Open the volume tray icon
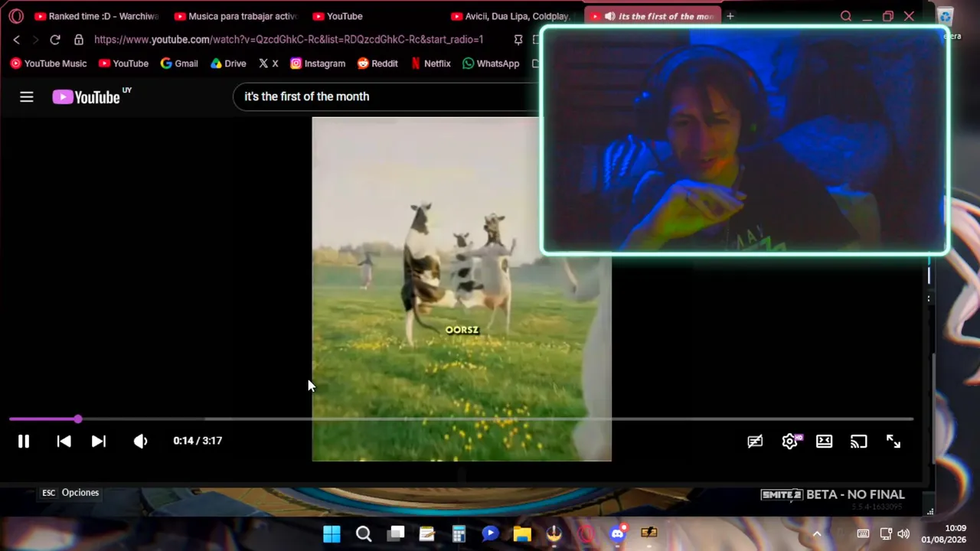 pyautogui.click(x=903, y=534)
